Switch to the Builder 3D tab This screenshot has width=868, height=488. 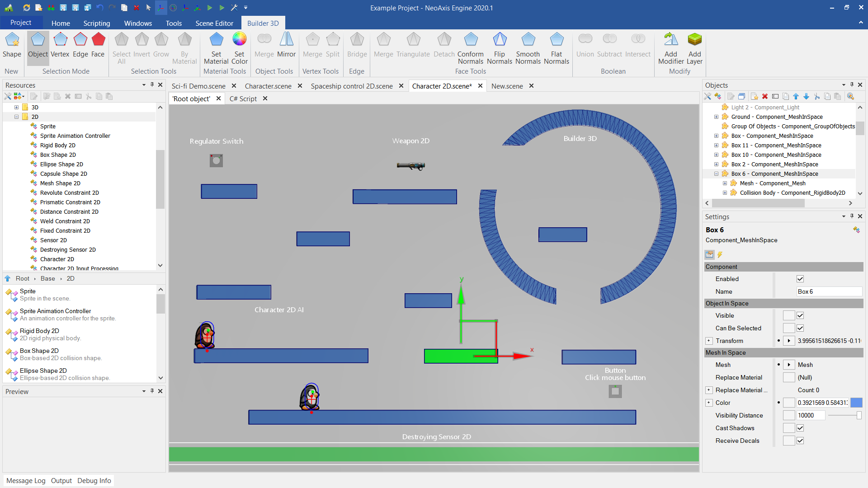tap(263, 23)
